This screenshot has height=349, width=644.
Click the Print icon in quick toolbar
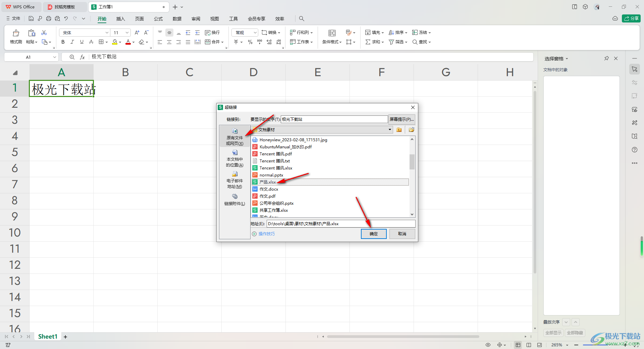[49, 18]
